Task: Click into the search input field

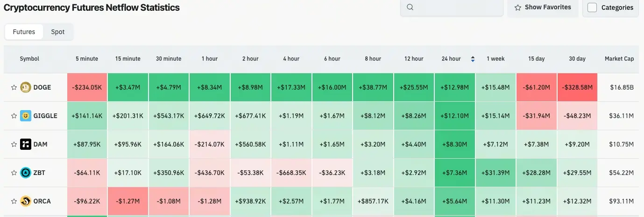Action: pyautogui.click(x=455, y=7)
